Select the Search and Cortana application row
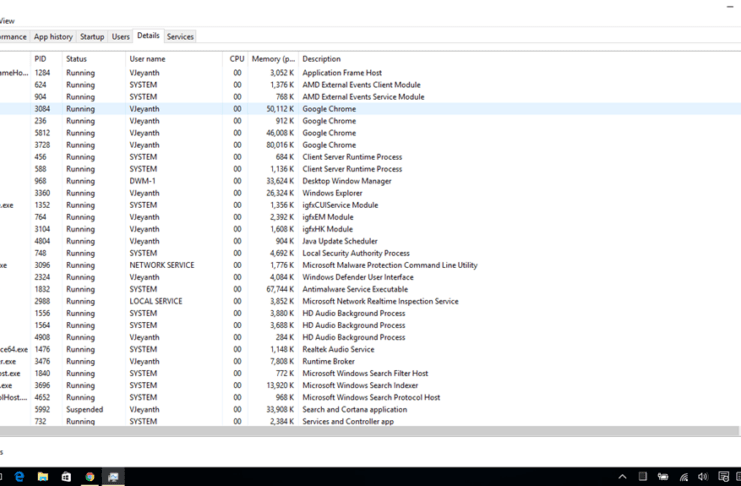This screenshot has width=741, height=486. pyautogui.click(x=370, y=409)
